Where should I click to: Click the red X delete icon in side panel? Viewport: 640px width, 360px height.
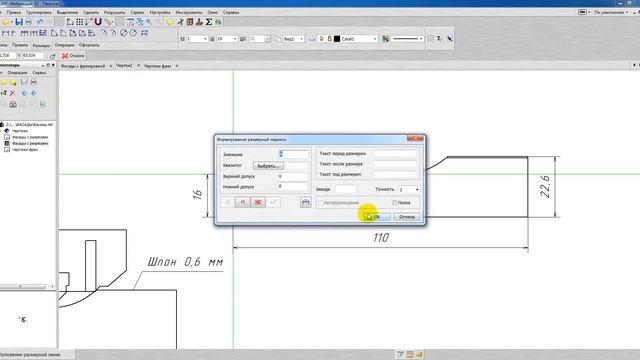pos(13,93)
